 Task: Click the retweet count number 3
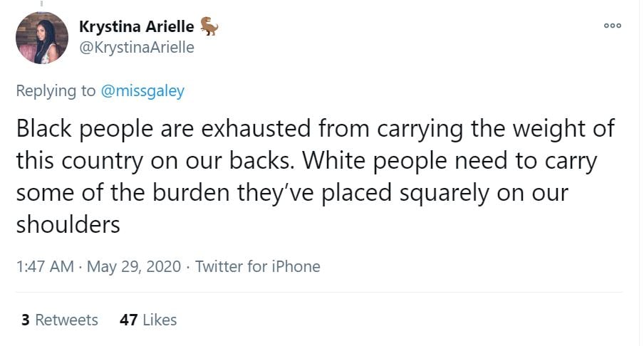click(26, 320)
